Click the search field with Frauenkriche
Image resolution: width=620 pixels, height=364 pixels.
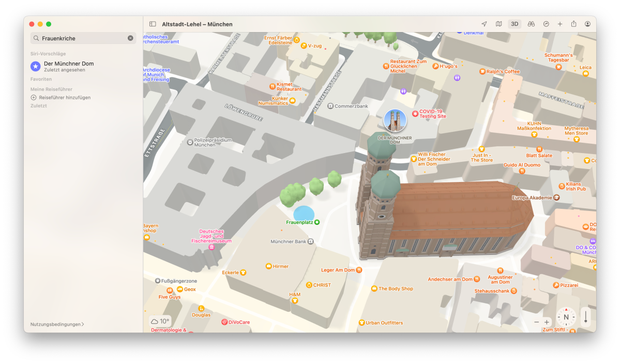(x=83, y=38)
